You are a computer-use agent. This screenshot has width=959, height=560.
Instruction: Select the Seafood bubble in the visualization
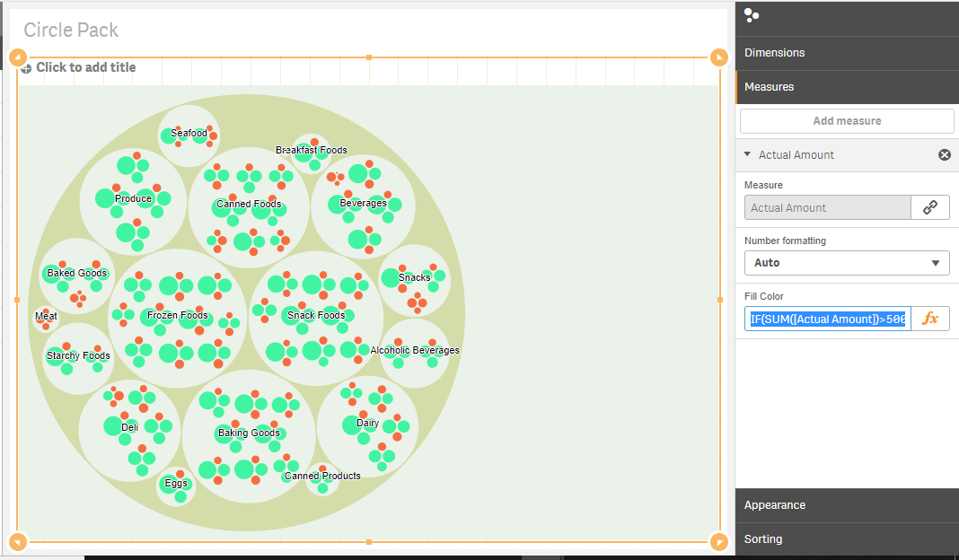coord(189,133)
